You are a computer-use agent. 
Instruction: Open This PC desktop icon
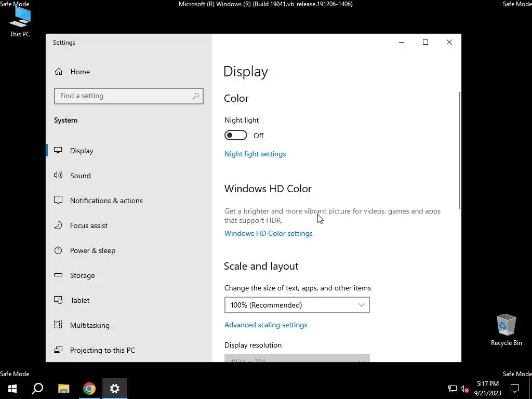coord(20,22)
